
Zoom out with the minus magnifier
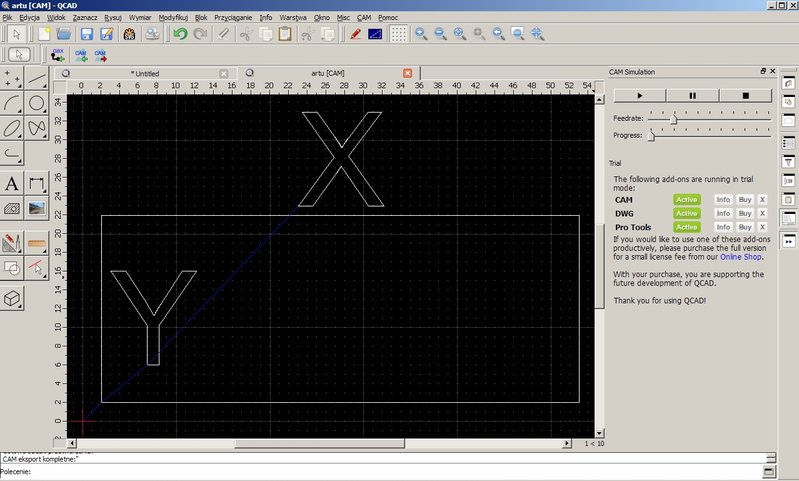click(440, 34)
